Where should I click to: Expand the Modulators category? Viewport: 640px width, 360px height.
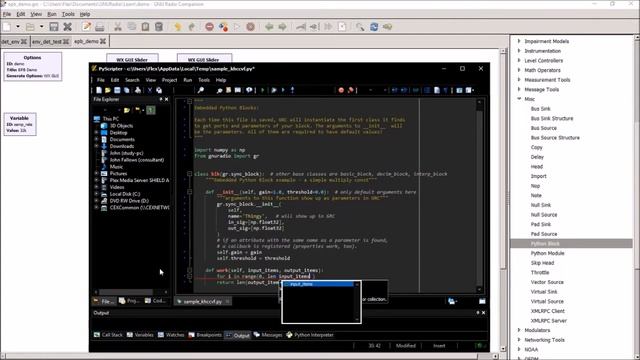(x=519, y=330)
